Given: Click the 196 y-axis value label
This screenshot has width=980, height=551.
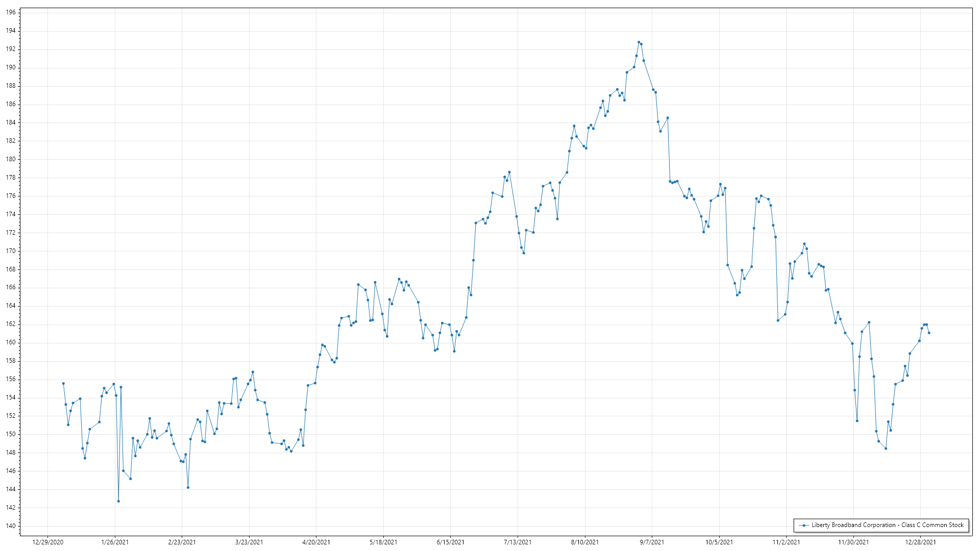Looking at the screenshot, I should (11, 12).
